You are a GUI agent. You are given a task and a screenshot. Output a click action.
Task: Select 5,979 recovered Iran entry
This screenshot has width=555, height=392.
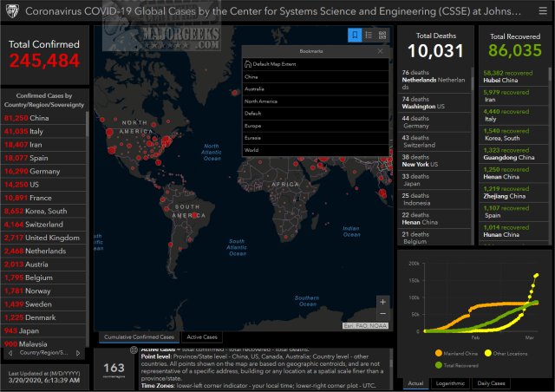(x=513, y=96)
